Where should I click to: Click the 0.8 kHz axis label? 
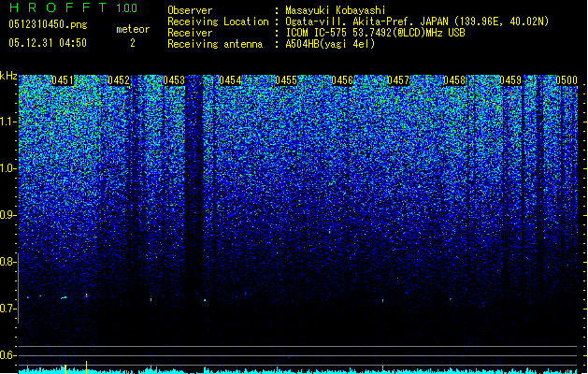(8, 262)
